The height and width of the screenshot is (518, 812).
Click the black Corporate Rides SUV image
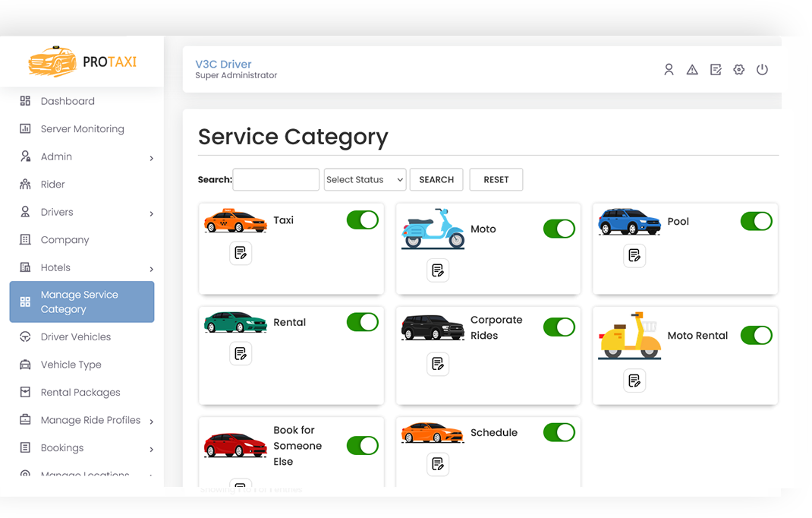point(433,327)
